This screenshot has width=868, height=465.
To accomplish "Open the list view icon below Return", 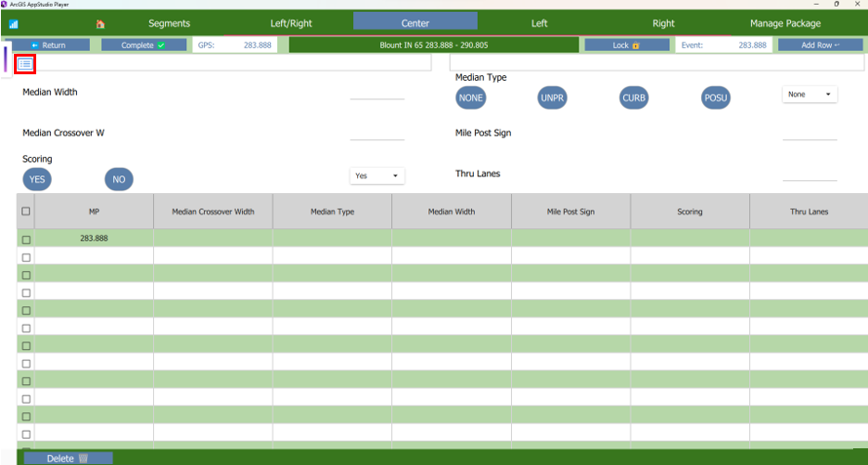I will click(25, 64).
